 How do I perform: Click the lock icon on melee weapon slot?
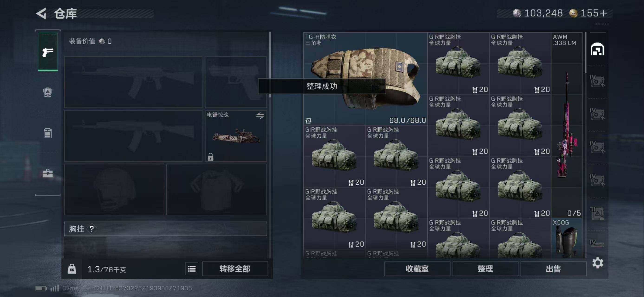[x=211, y=157]
